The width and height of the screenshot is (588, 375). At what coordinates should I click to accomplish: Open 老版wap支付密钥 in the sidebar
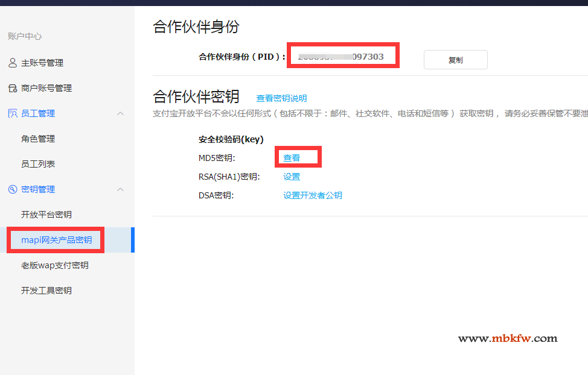pyautogui.click(x=55, y=265)
